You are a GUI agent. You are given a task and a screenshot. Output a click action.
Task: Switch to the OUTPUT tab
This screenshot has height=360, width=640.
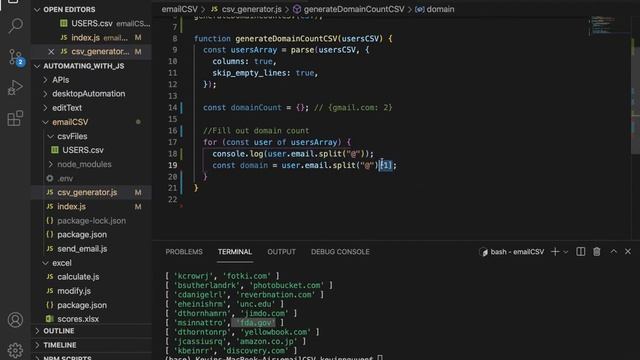point(281,252)
